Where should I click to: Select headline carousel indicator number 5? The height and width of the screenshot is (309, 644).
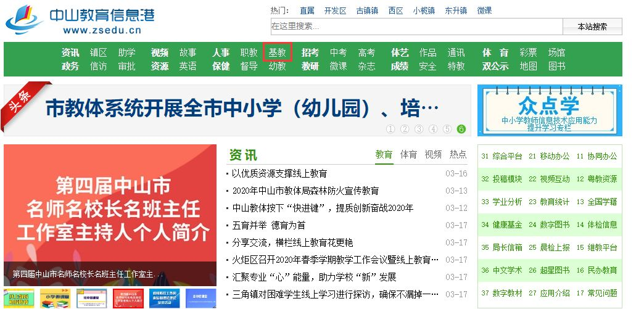(x=447, y=129)
